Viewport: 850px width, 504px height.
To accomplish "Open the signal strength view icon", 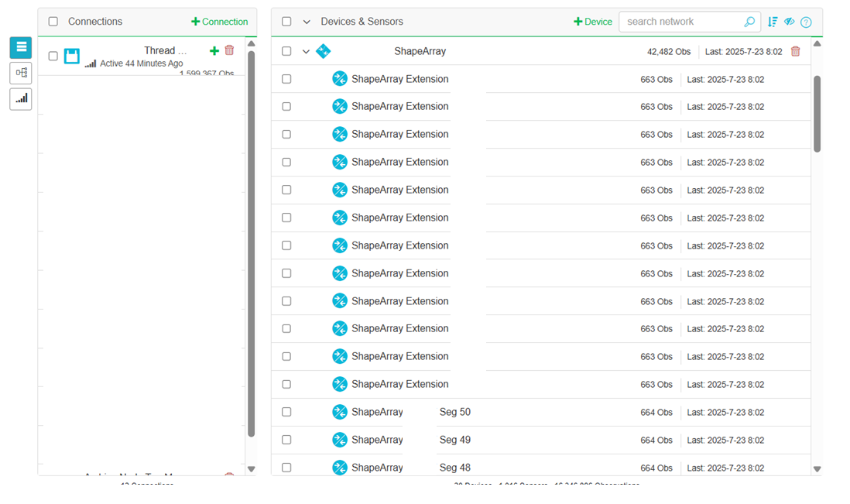I will [21, 98].
